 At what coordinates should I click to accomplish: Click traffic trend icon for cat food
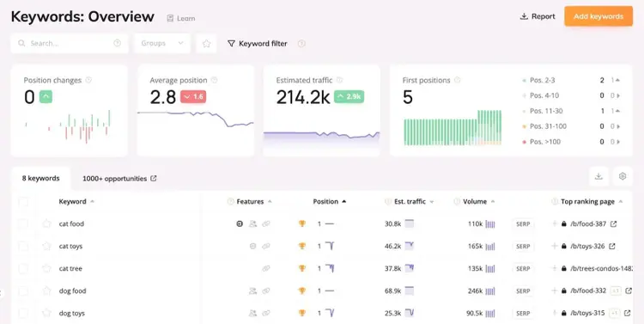pos(409,223)
